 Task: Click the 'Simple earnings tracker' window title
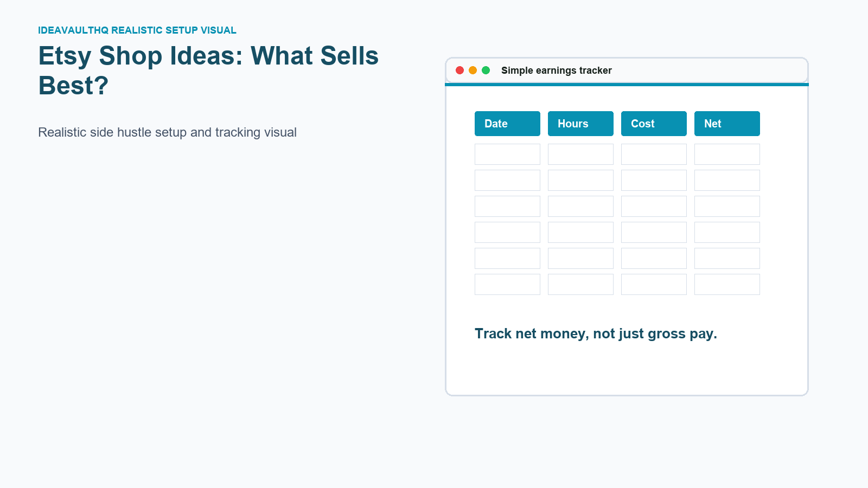pos(556,70)
